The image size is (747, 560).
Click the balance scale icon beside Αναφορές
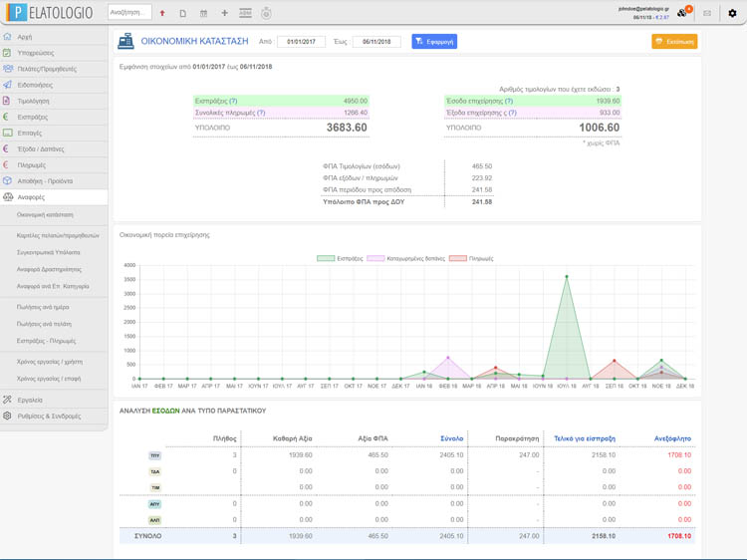coord(8,197)
